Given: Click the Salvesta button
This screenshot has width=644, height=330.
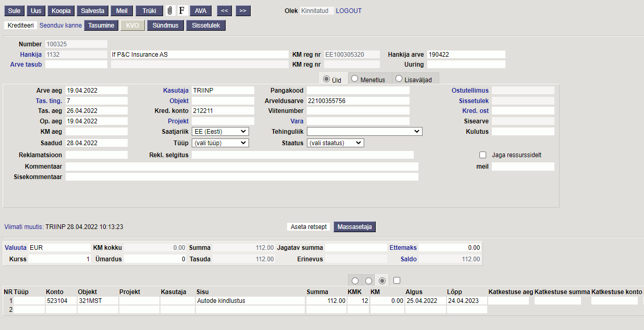Looking at the screenshot, I should pyautogui.click(x=92, y=10).
